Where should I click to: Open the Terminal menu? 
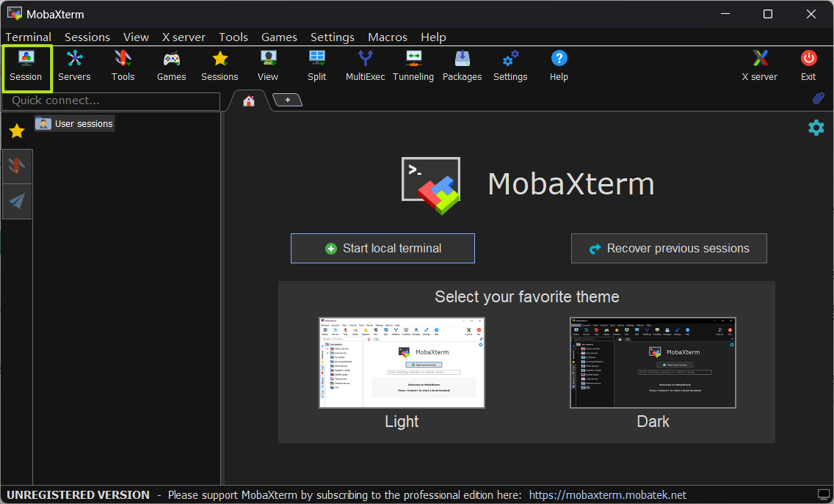coord(29,37)
